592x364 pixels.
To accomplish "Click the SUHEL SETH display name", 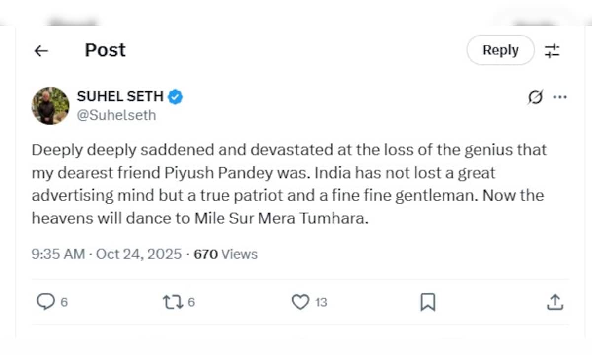I will pos(120,96).
